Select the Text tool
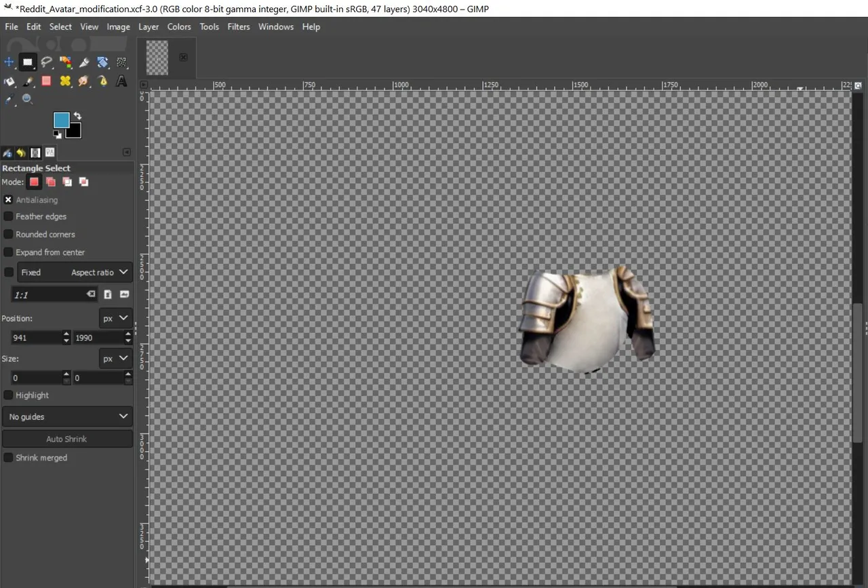 click(121, 81)
